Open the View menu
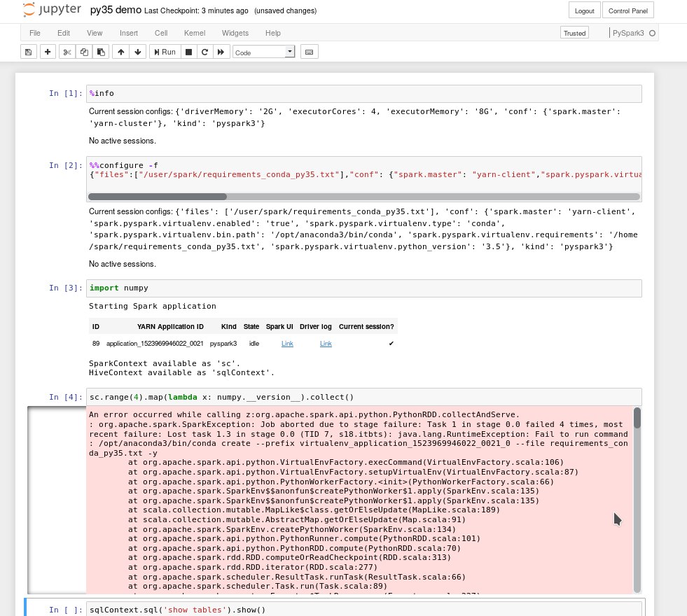The image size is (687, 616). coord(95,33)
